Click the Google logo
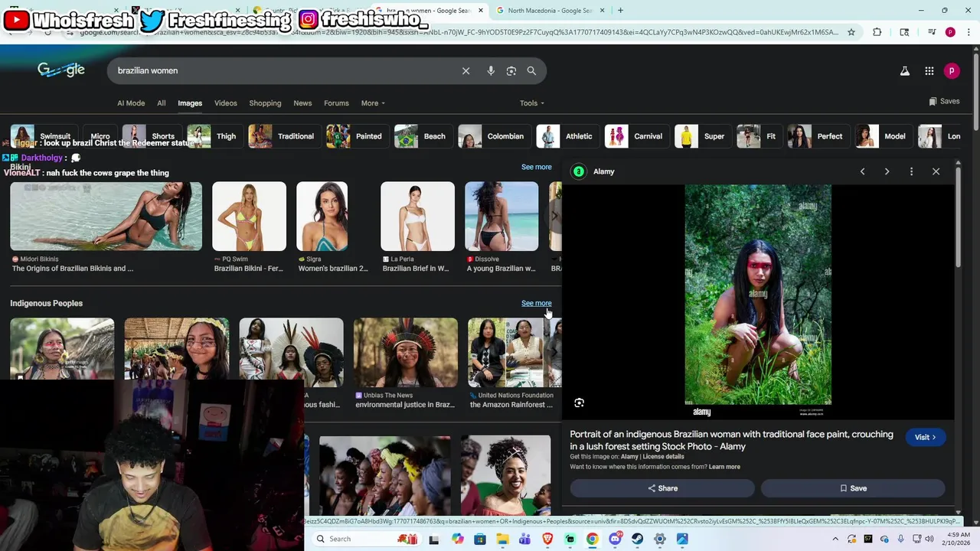The height and width of the screenshot is (551, 980). pos(61,70)
